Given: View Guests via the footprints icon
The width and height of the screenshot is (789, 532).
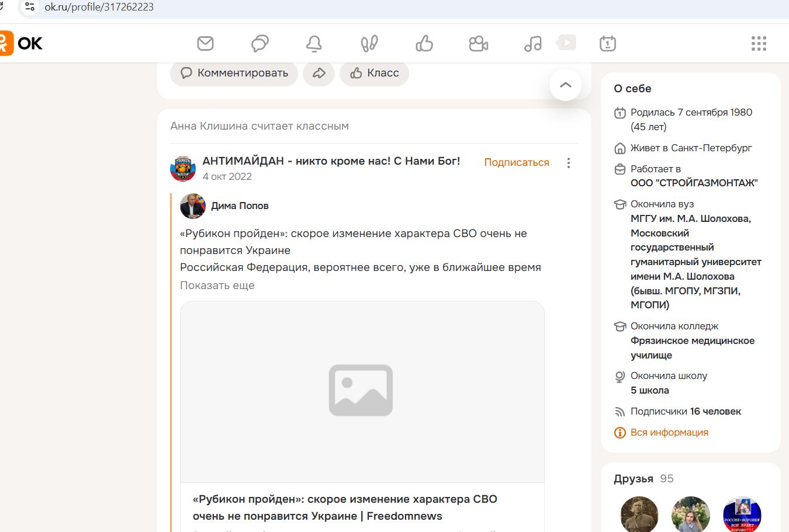Looking at the screenshot, I should tap(369, 43).
